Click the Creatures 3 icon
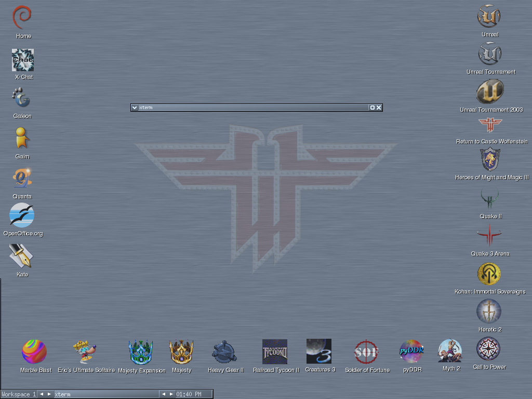This screenshot has height=399, width=532. tap(319, 351)
